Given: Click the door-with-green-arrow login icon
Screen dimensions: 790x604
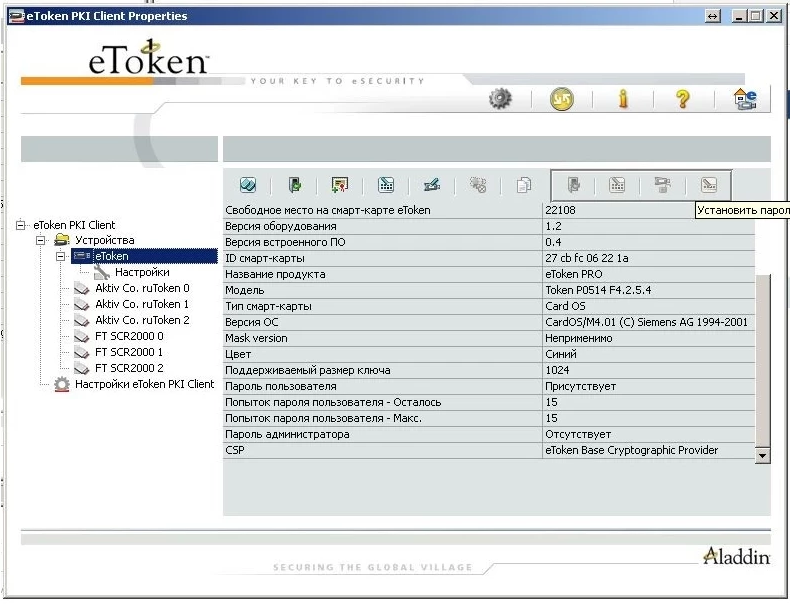Looking at the screenshot, I should click(295, 185).
